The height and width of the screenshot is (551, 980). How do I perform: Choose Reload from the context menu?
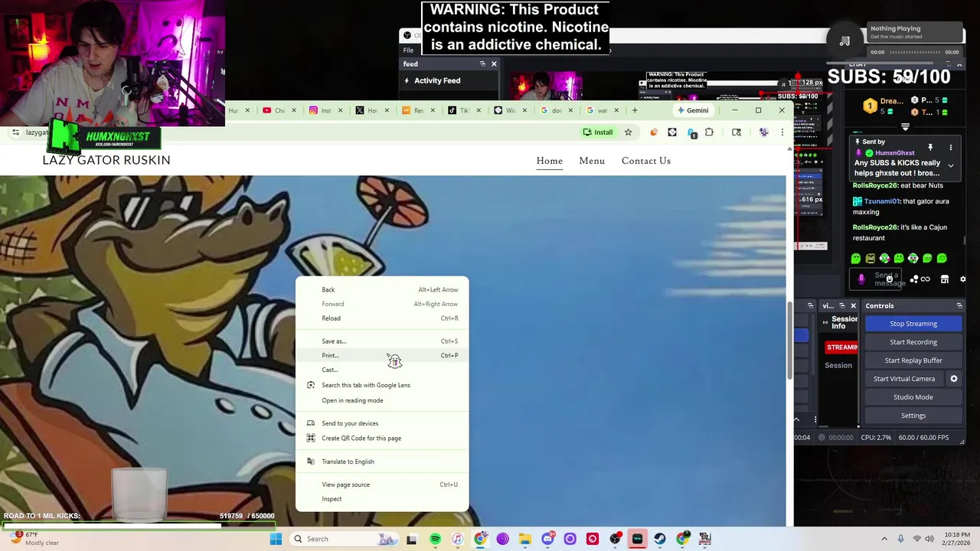382,318
